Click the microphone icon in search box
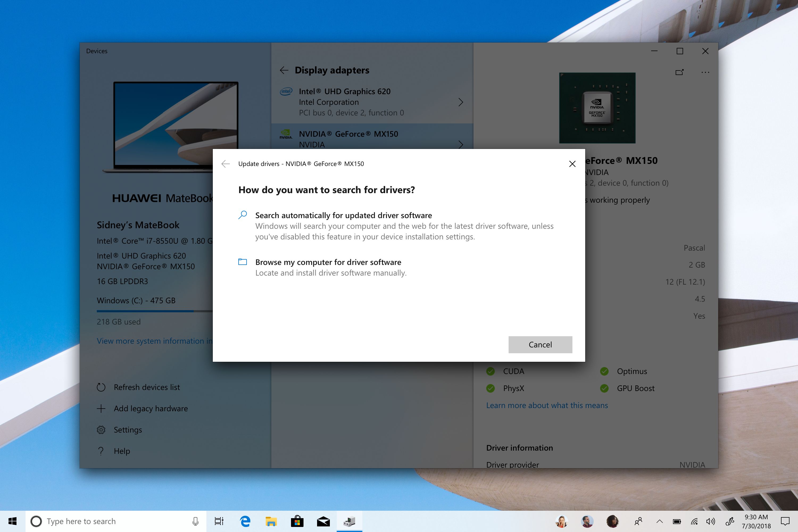The image size is (798, 532). pos(196,521)
